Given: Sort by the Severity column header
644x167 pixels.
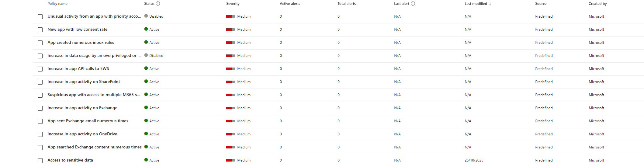Looking at the screenshot, I should pyautogui.click(x=233, y=4).
